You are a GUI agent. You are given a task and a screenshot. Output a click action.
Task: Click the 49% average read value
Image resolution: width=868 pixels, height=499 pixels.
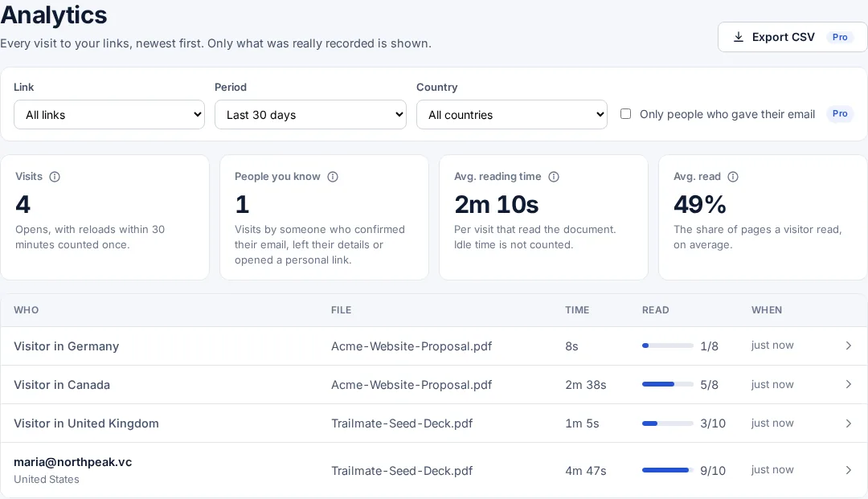click(700, 205)
